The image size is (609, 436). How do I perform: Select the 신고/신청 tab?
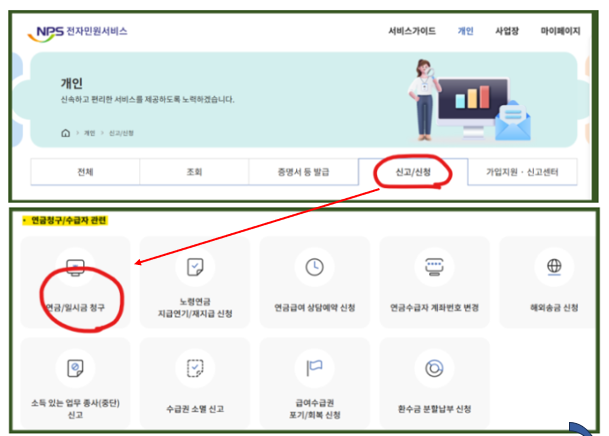(x=413, y=172)
